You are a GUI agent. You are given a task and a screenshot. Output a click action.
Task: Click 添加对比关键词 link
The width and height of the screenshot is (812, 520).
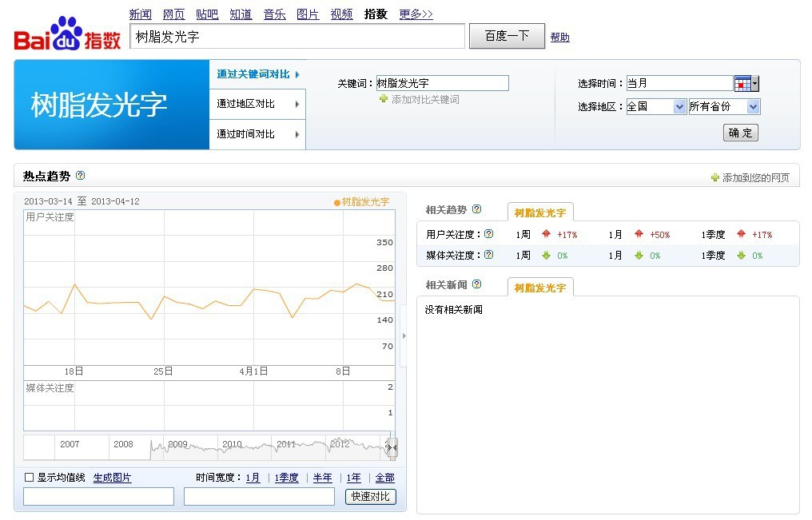tap(425, 99)
